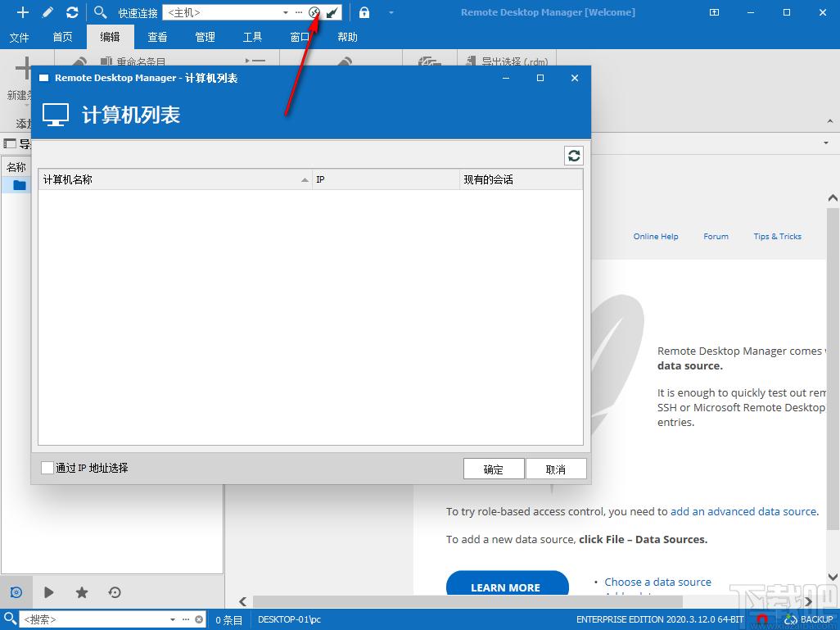Click the ribbon display options icon in title bar
This screenshot has height=630, width=840.
[x=714, y=12]
